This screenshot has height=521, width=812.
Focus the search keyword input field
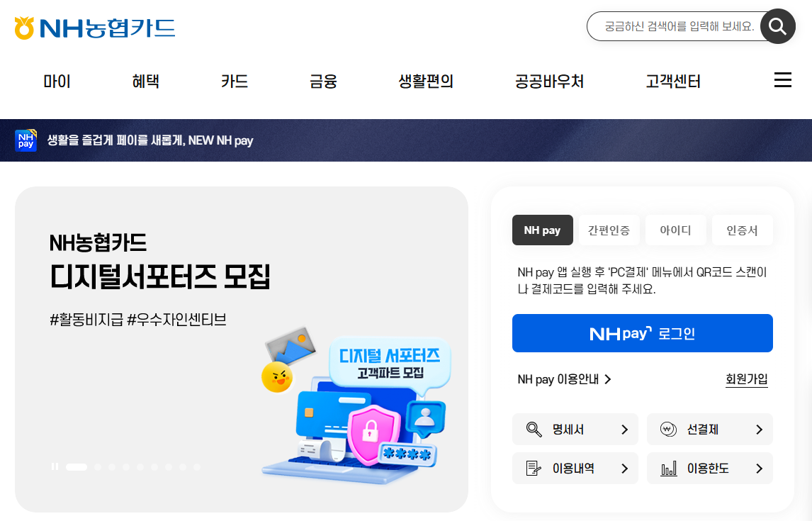click(678, 26)
